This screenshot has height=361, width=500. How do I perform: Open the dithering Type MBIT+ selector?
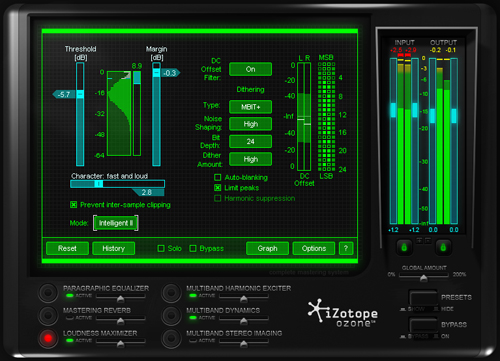(x=250, y=107)
